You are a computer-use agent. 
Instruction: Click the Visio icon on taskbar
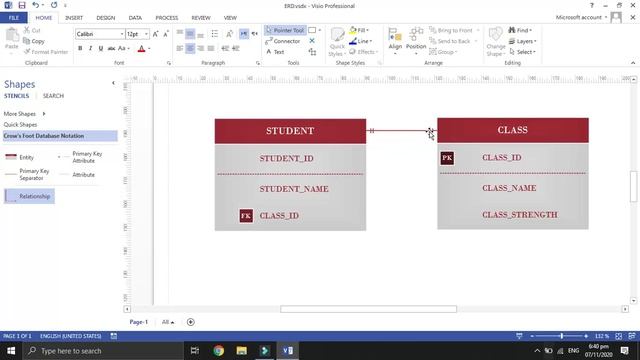[x=287, y=351]
